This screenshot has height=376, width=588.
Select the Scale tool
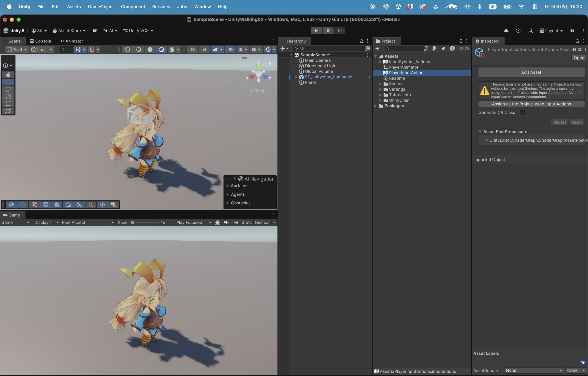click(8, 97)
